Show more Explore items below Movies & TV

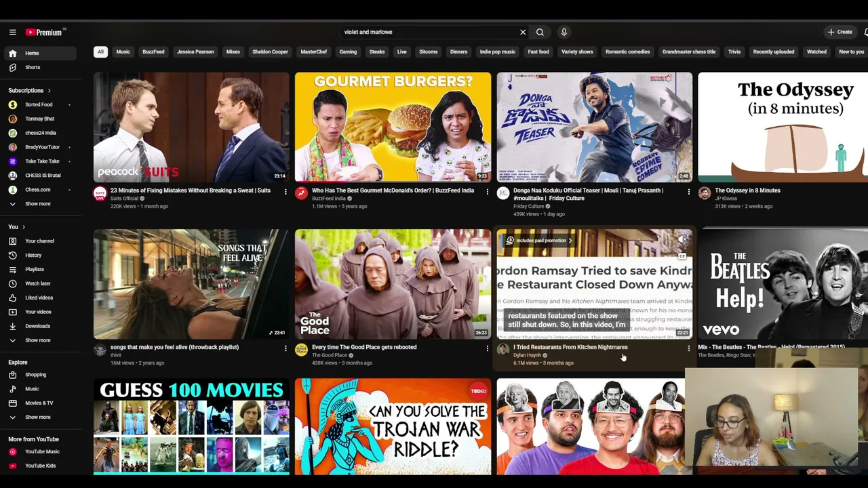click(41, 418)
